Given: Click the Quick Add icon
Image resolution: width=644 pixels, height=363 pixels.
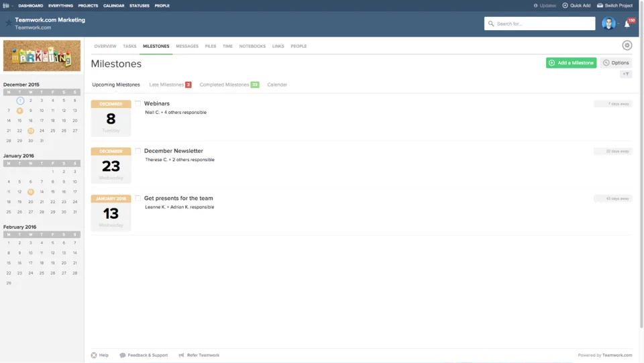Looking at the screenshot, I should tap(565, 6).
